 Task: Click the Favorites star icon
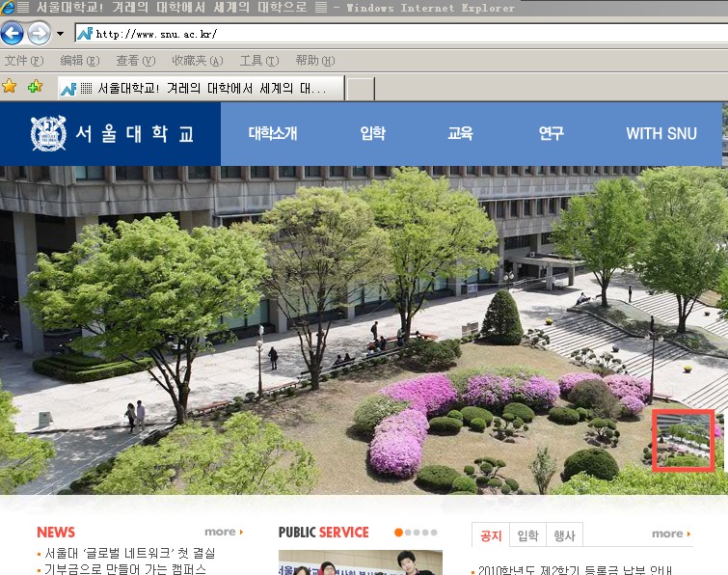point(10,86)
